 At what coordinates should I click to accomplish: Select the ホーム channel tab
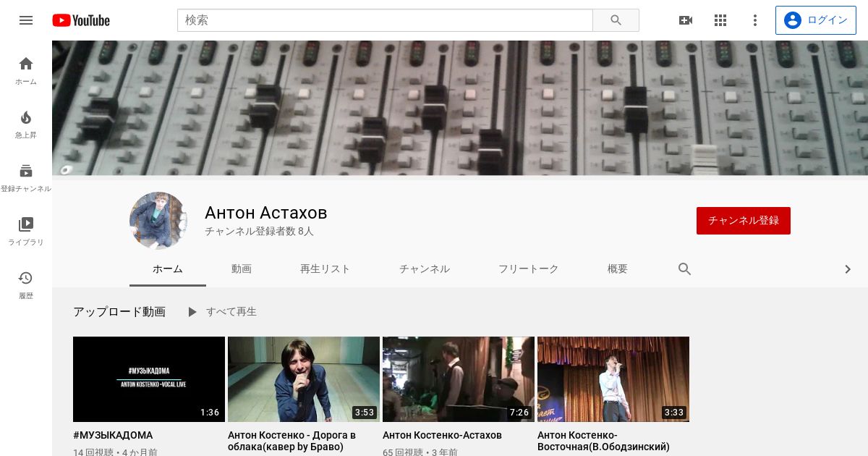(x=168, y=269)
